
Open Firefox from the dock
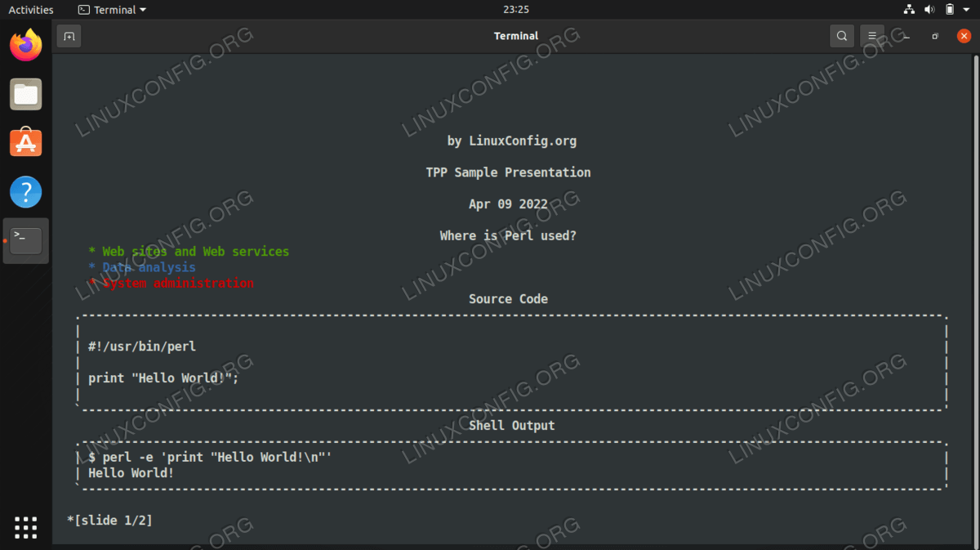(x=25, y=45)
